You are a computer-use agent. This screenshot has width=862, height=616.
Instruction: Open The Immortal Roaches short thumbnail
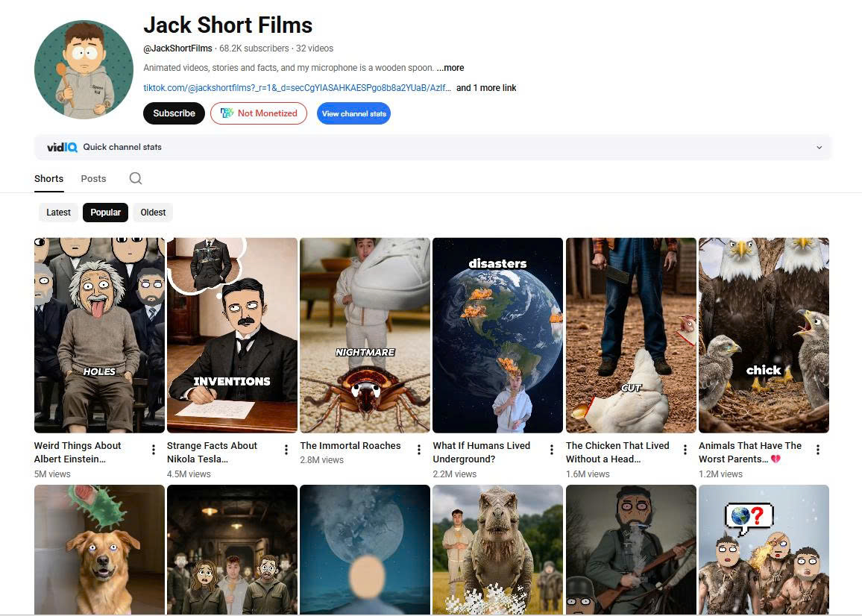click(365, 335)
